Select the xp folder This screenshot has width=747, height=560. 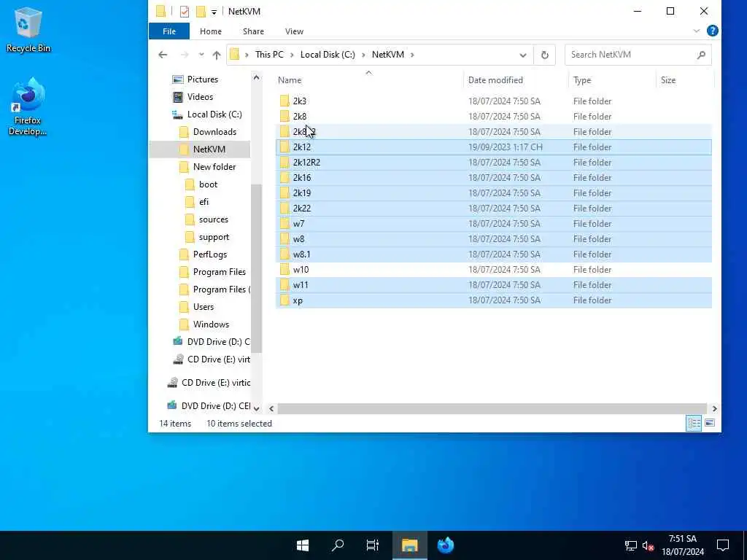click(x=494, y=300)
